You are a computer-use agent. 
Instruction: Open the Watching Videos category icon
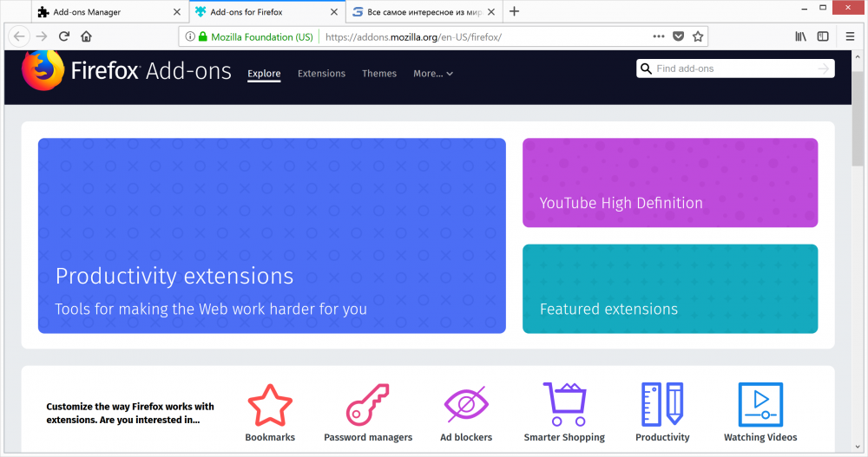point(760,404)
